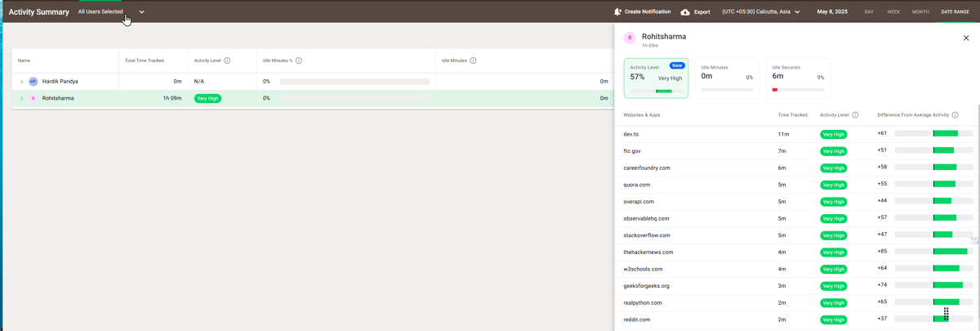Click Hardik Pandya's avatar icon
Viewport: 980px width, 331px height.
33,82
